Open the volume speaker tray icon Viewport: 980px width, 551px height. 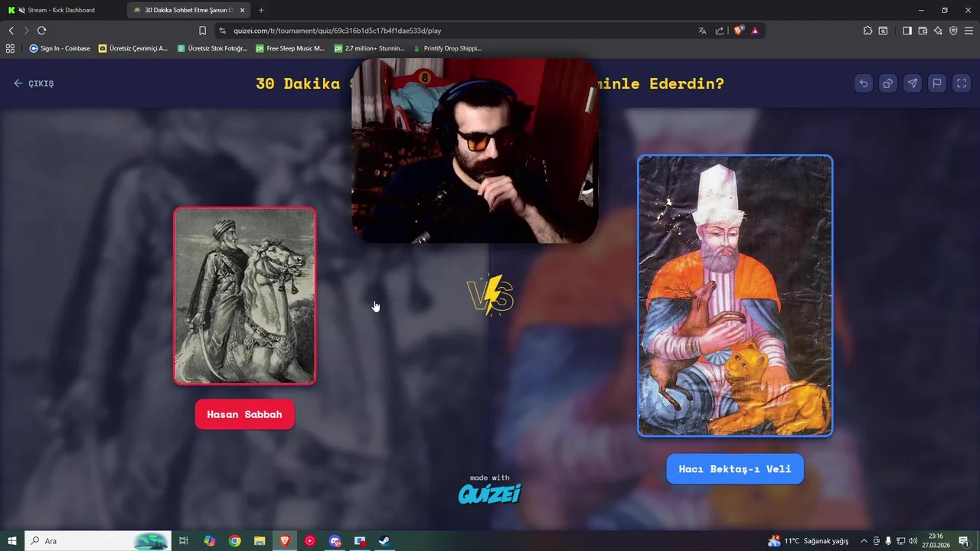coord(913,541)
